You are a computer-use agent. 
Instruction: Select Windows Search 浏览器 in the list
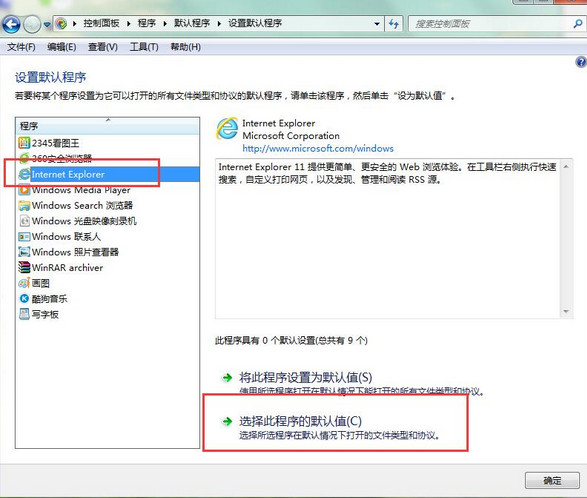(82, 206)
